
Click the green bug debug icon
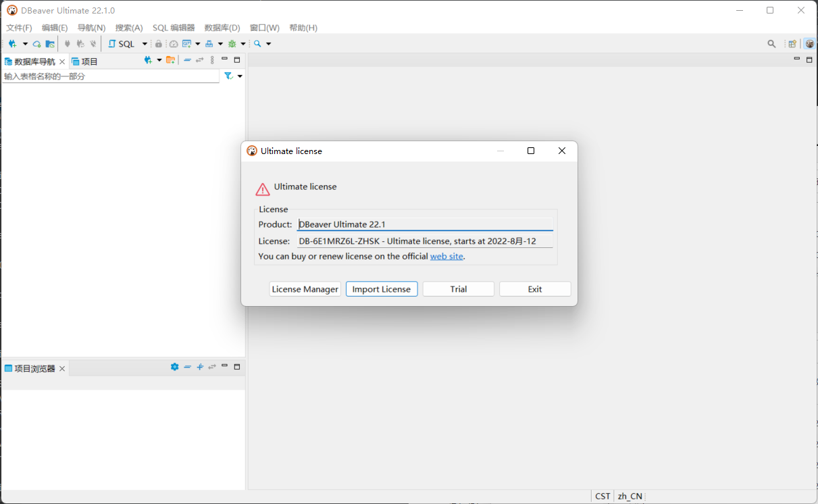click(232, 44)
